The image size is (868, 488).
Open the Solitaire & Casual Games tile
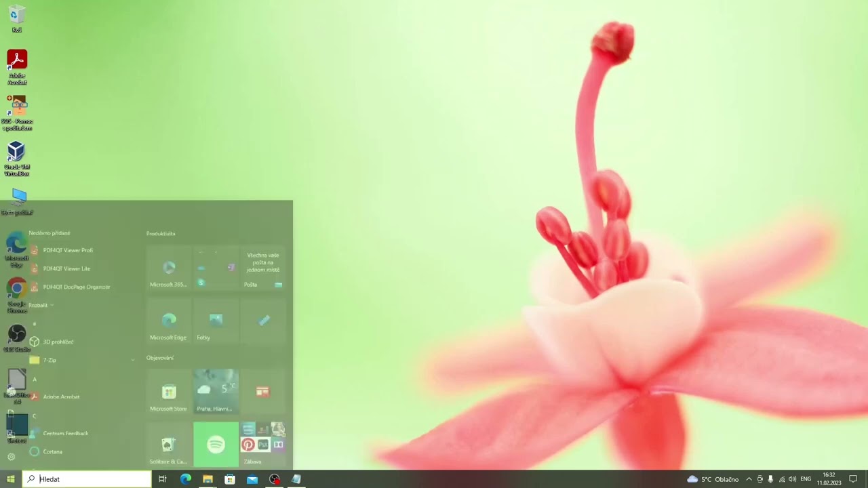coord(169,445)
